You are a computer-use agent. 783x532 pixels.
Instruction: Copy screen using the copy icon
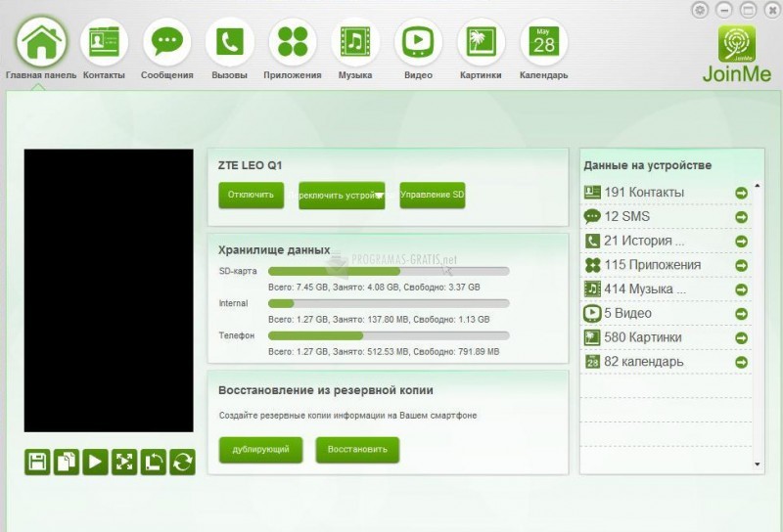pos(67,462)
